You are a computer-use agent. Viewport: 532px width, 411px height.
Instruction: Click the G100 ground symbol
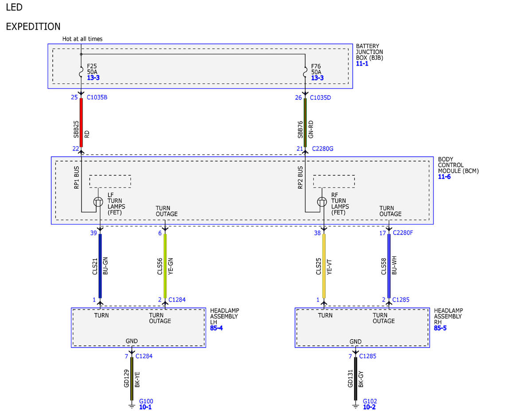pyautogui.click(x=132, y=405)
